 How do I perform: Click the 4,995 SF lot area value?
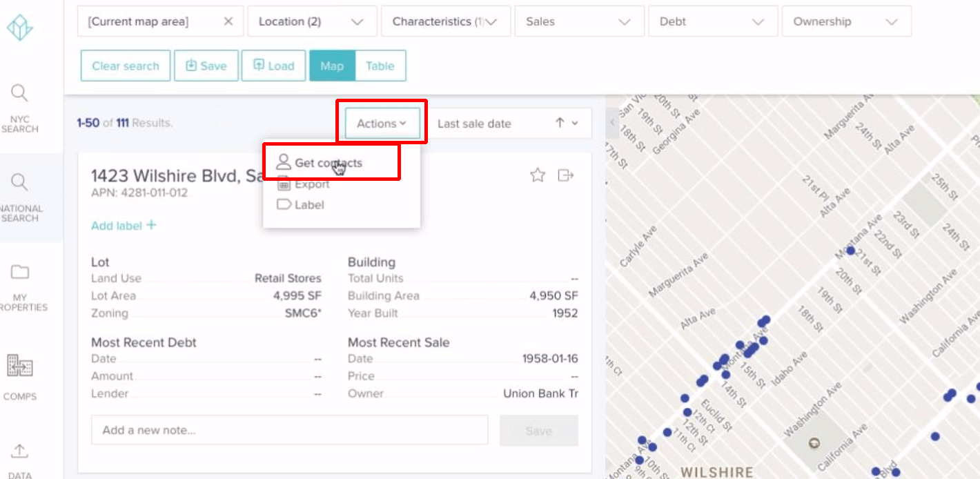point(297,296)
